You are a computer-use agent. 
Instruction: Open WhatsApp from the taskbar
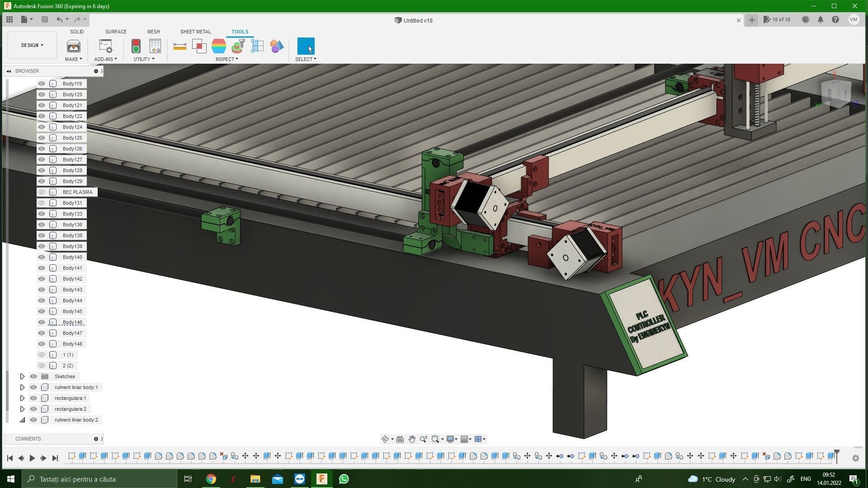344,479
